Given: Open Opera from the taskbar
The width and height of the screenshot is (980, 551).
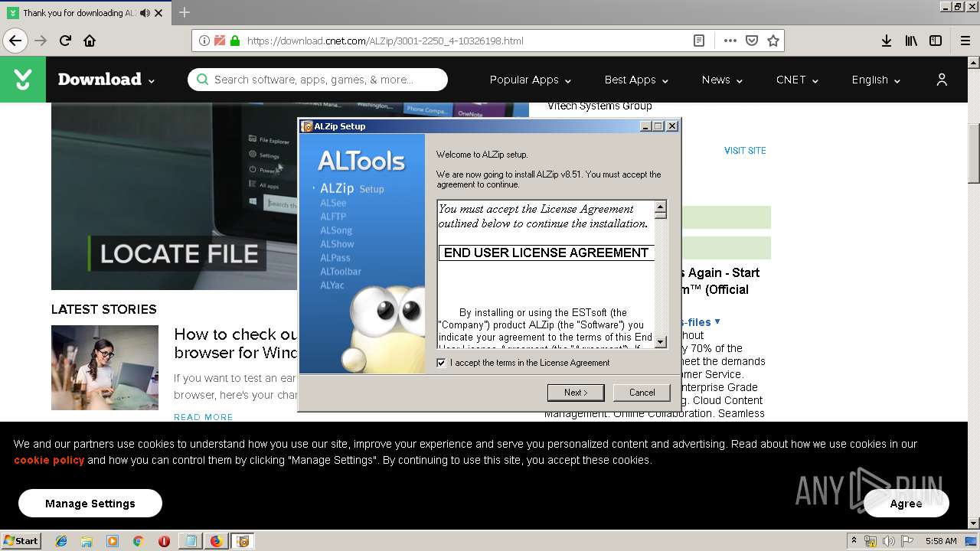Looking at the screenshot, I should [x=164, y=541].
